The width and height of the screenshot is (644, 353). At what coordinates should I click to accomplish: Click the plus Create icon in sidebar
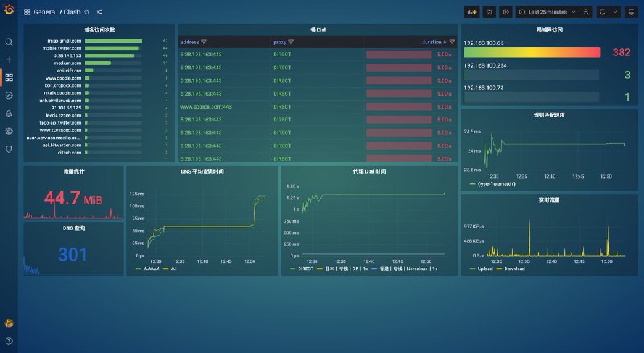pyautogui.click(x=9, y=60)
